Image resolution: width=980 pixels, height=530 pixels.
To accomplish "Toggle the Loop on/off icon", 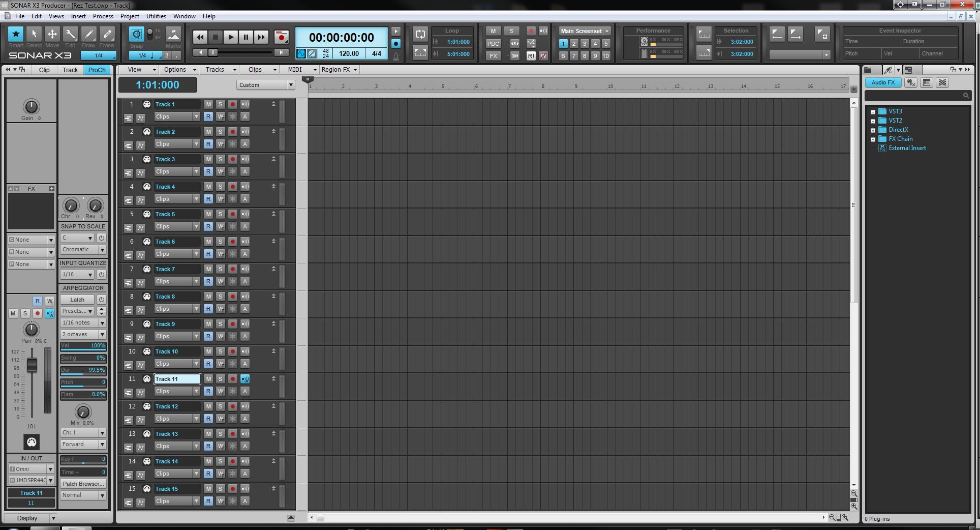I will click(x=420, y=34).
